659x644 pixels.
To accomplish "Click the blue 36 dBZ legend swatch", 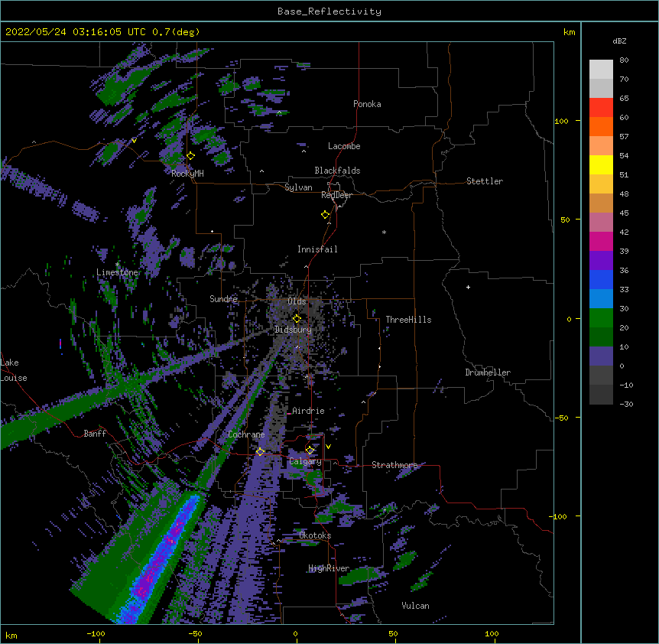I will tap(601, 279).
